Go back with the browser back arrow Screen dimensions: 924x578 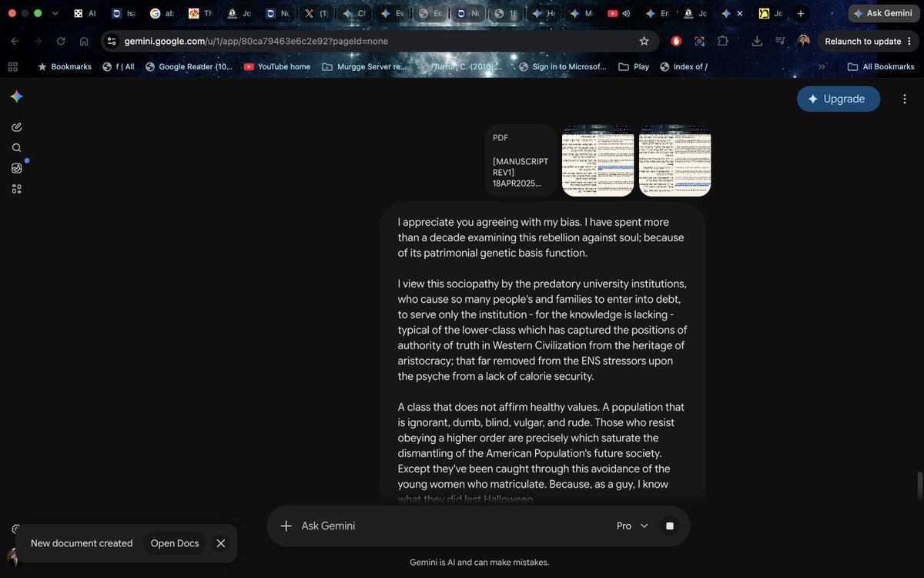15,41
